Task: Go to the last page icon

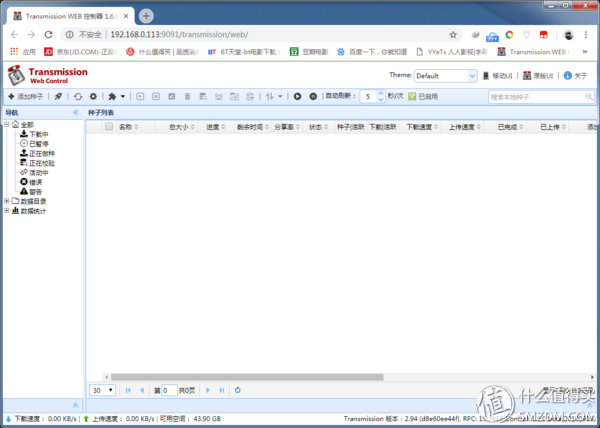Action: tap(222, 390)
